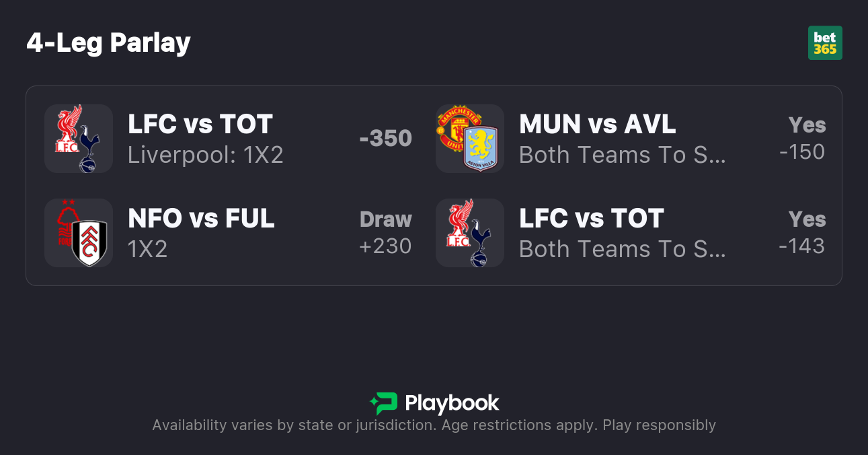Click the Playbook brand name text
Screen dimensions: 868x455
(x=452, y=403)
